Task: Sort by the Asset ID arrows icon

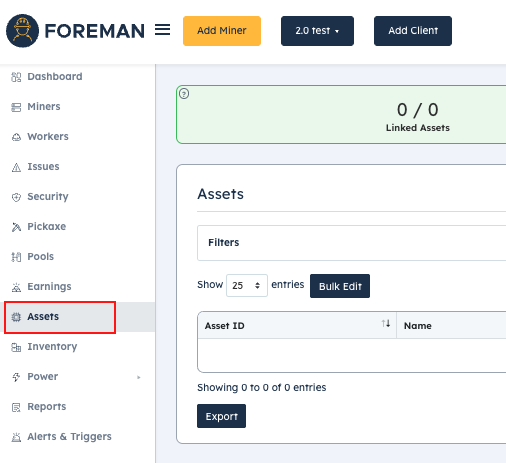Action: [386, 323]
